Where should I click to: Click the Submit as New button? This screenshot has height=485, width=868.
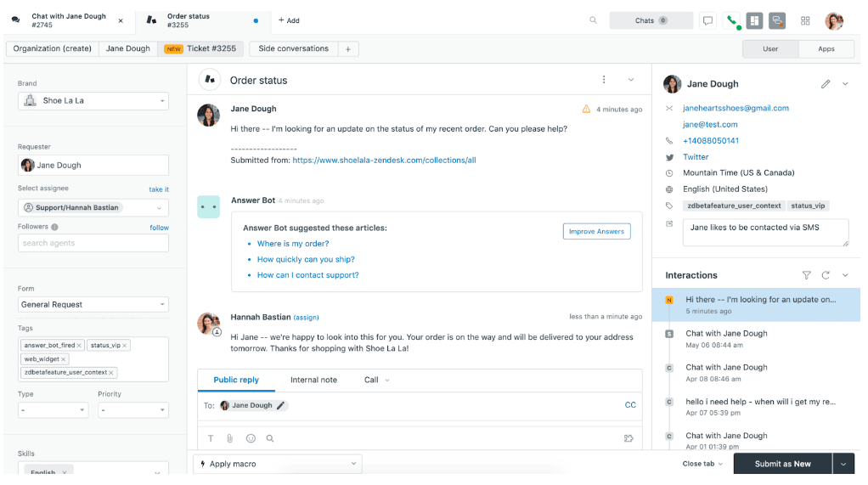click(782, 464)
